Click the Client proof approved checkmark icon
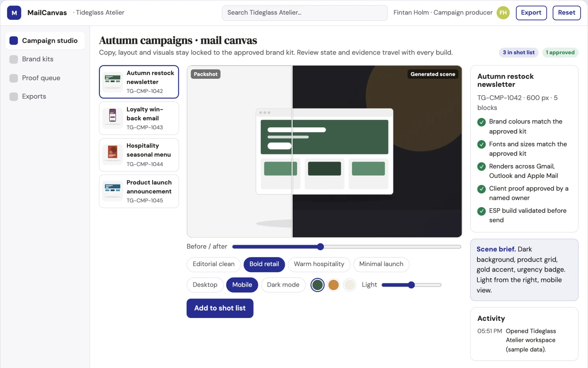This screenshot has width=588, height=368. coord(481,189)
